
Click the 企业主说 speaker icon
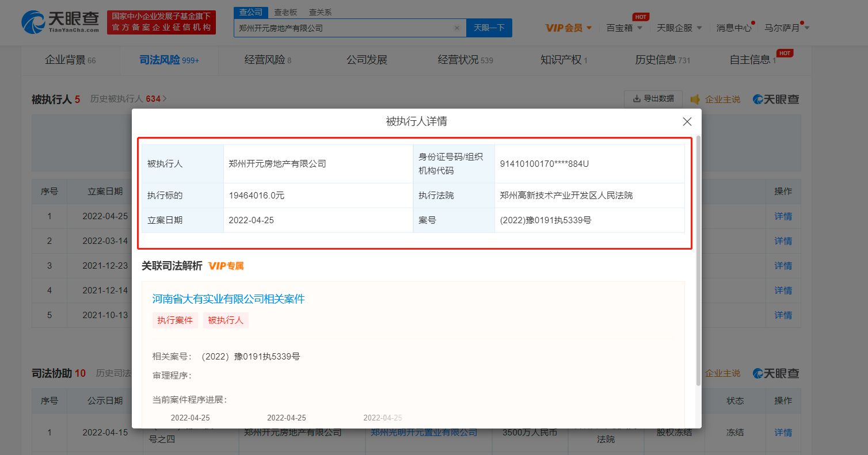pos(695,100)
